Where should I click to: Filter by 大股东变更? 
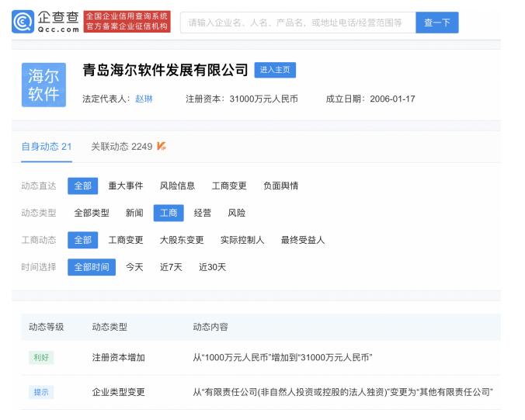182,240
